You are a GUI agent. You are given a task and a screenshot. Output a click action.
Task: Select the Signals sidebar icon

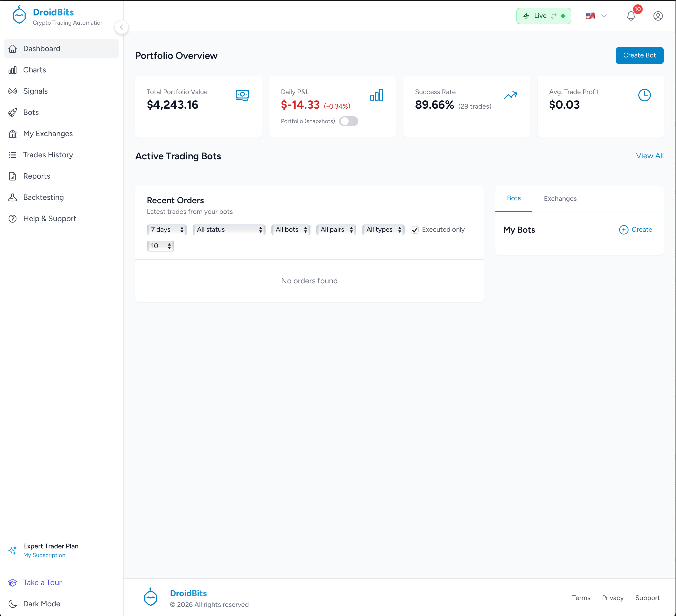[x=12, y=91]
